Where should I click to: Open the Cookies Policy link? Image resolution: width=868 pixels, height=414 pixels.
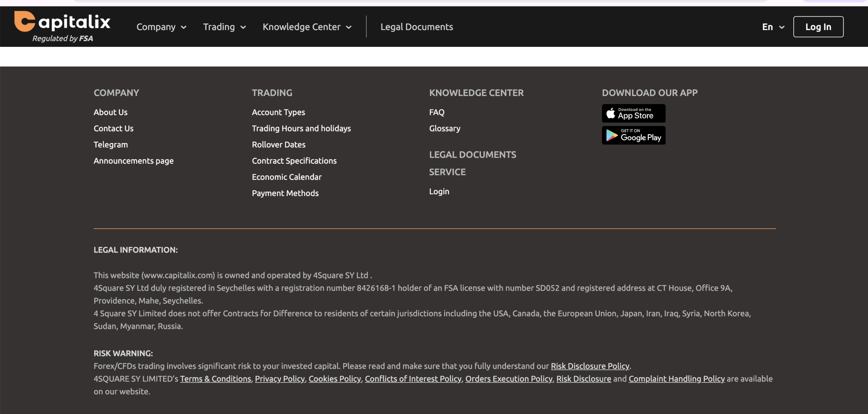[335, 379]
